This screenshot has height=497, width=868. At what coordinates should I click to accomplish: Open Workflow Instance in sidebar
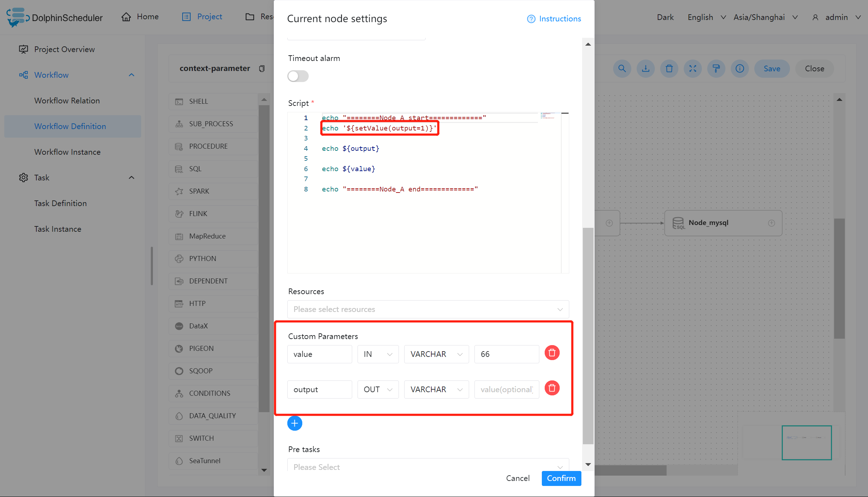tap(67, 152)
